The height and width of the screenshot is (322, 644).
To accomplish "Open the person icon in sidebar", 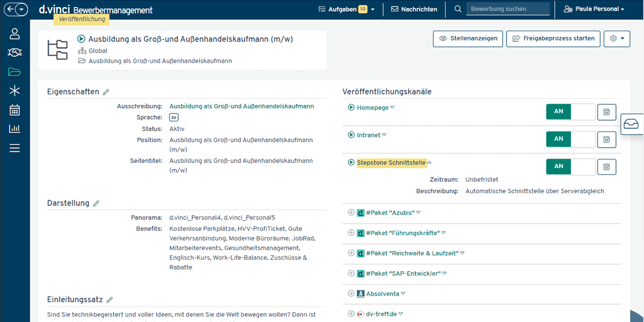I will point(14,34).
